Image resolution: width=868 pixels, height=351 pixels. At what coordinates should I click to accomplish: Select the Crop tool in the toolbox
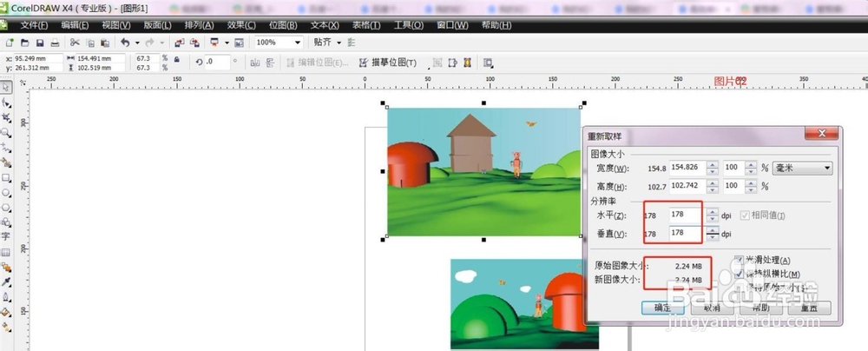[x=6, y=117]
